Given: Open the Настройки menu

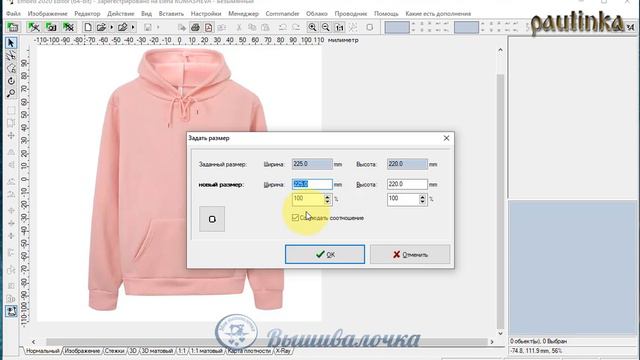Looking at the screenshot, I should coord(206,13).
